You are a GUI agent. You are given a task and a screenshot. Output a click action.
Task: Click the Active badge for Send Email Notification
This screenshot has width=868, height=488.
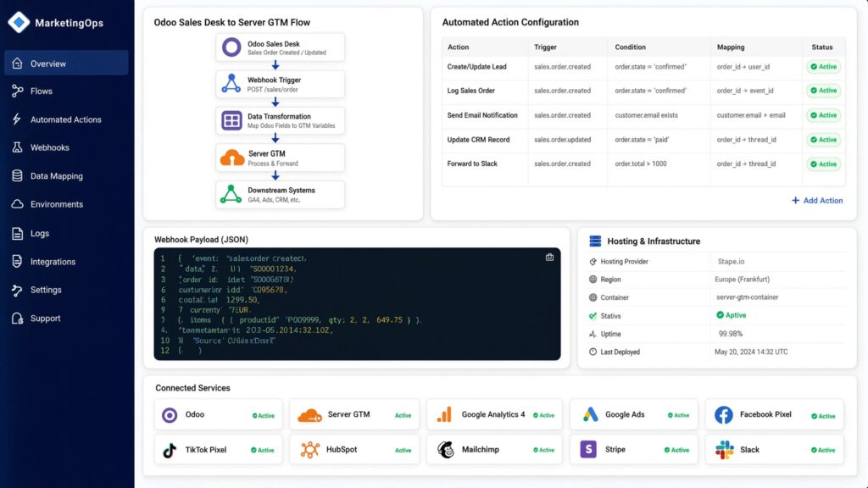[x=824, y=115]
